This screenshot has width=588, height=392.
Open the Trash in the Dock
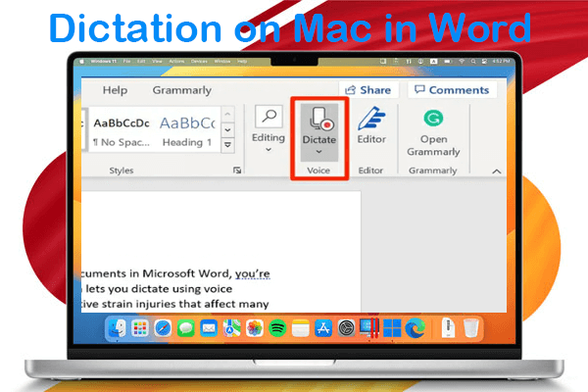point(470,328)
